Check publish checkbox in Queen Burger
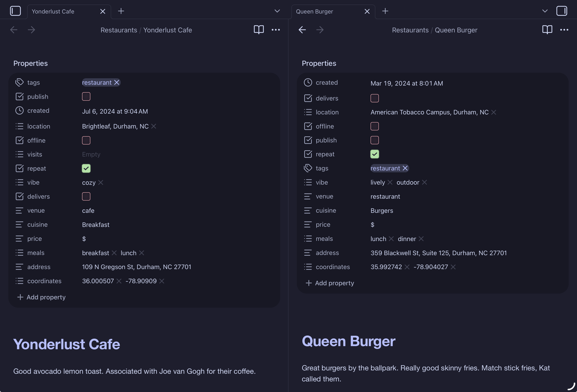 tap(375, 140)
